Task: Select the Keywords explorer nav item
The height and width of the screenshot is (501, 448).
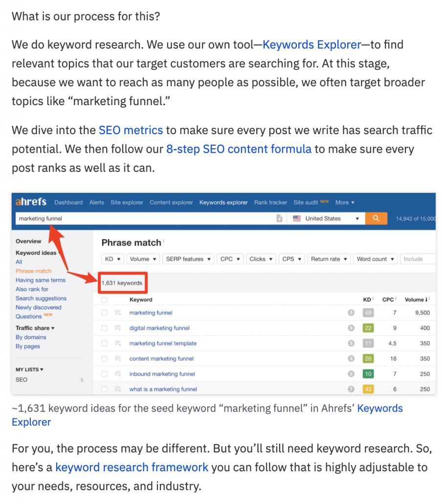Action: (x=224, y=203)
